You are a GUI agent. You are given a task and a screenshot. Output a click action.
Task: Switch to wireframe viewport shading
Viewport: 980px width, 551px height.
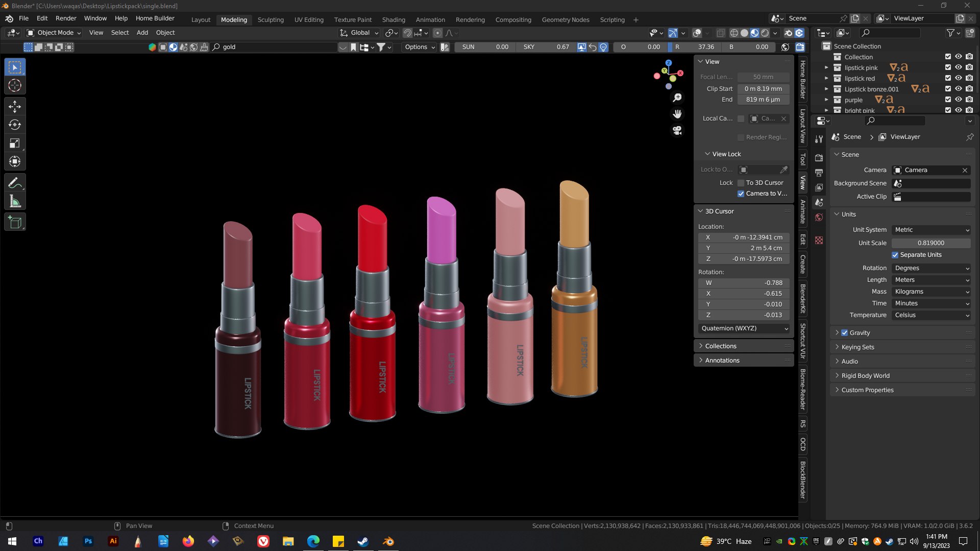click(734, 33)
